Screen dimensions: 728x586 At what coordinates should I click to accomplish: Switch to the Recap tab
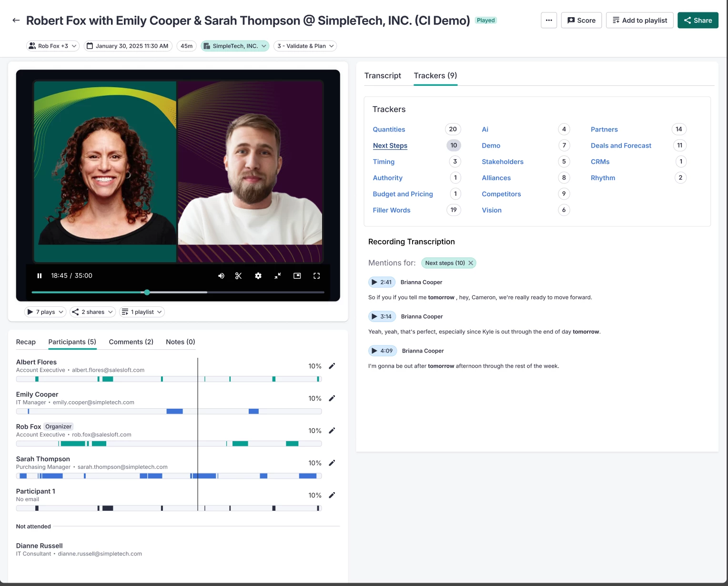click(26, 342)
